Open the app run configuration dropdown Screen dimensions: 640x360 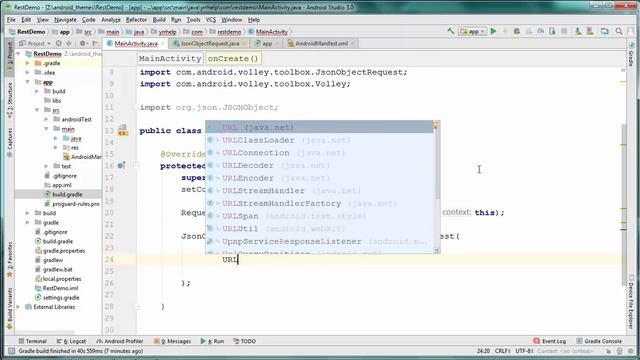[x=472, y=31]
